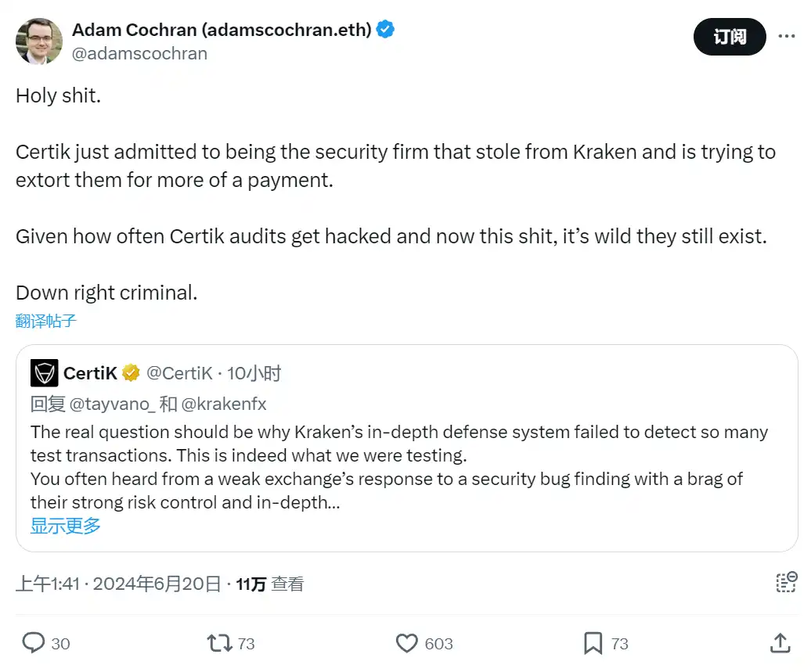Click the @adamscochran handle

pyautogui.click(x=139, y=53)
